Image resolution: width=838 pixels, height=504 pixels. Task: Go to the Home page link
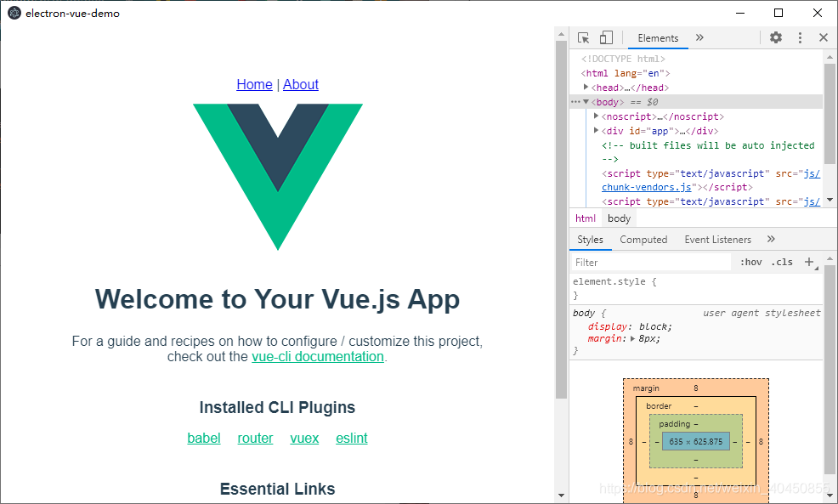coord(254,84)
